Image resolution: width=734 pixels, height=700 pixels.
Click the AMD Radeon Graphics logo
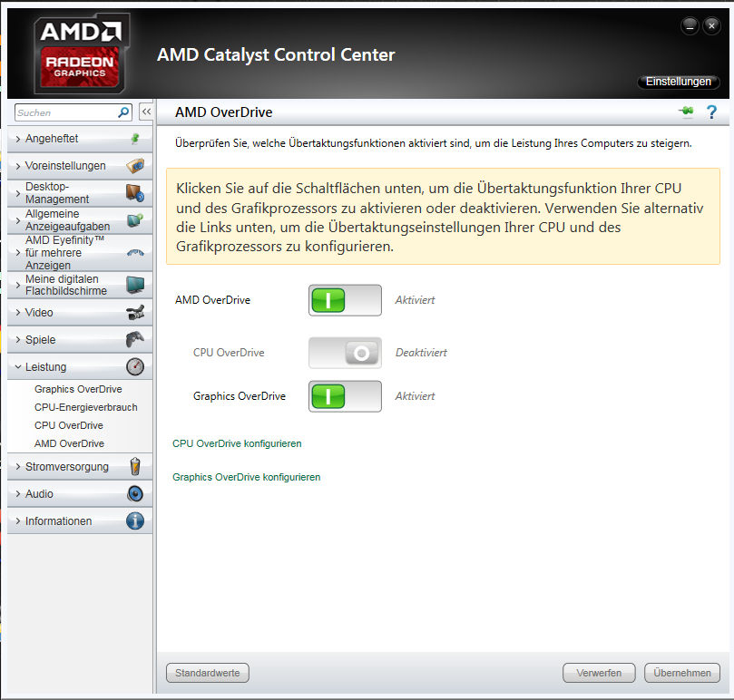coord(81,53)
